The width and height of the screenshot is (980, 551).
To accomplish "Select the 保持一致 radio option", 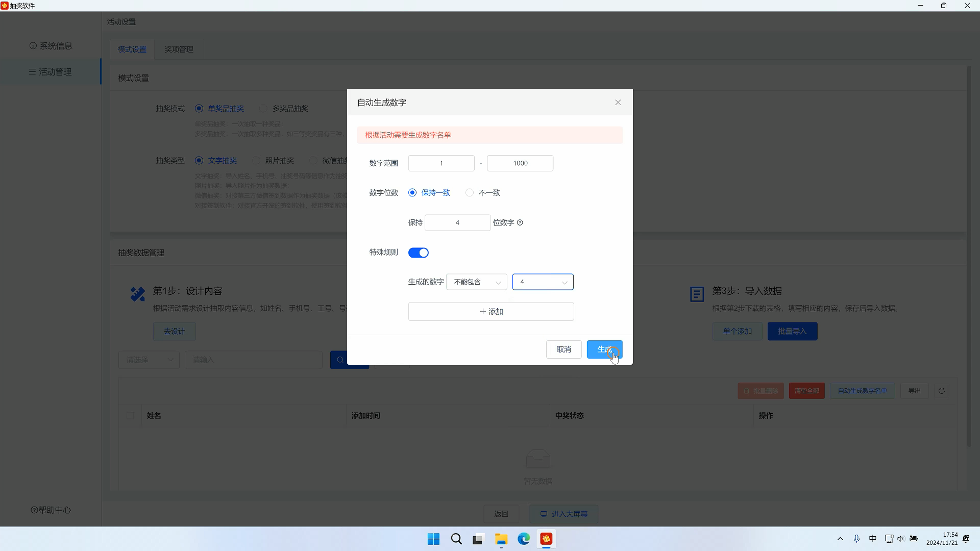I will pyautogui.click(x=412, y=193).
